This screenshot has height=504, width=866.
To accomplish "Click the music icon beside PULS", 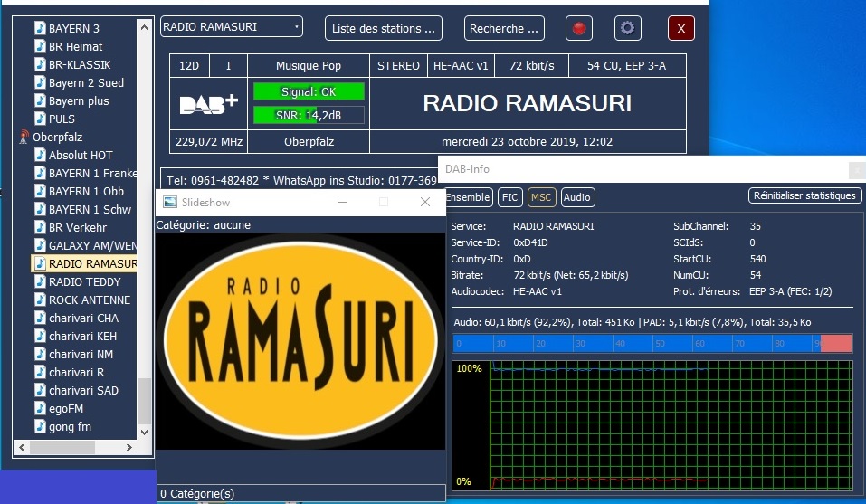I will coord(40,119).
